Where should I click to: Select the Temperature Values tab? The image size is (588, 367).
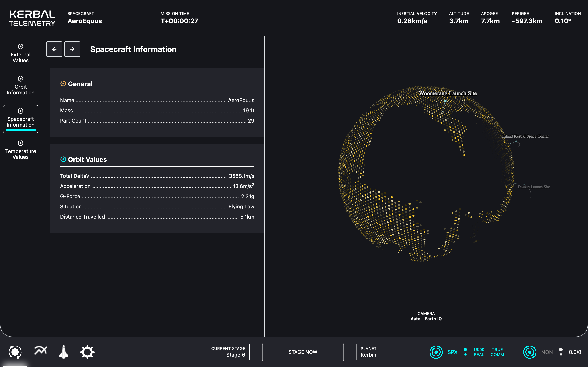click(x=21, y=150)
